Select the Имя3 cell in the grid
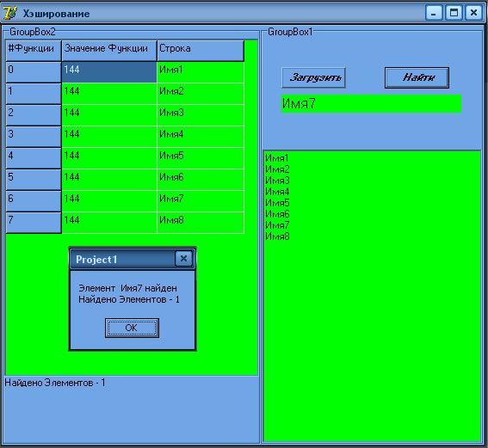The height and width of the screenshot is (448, 488). pyautogui.click(x=201, y=115)
